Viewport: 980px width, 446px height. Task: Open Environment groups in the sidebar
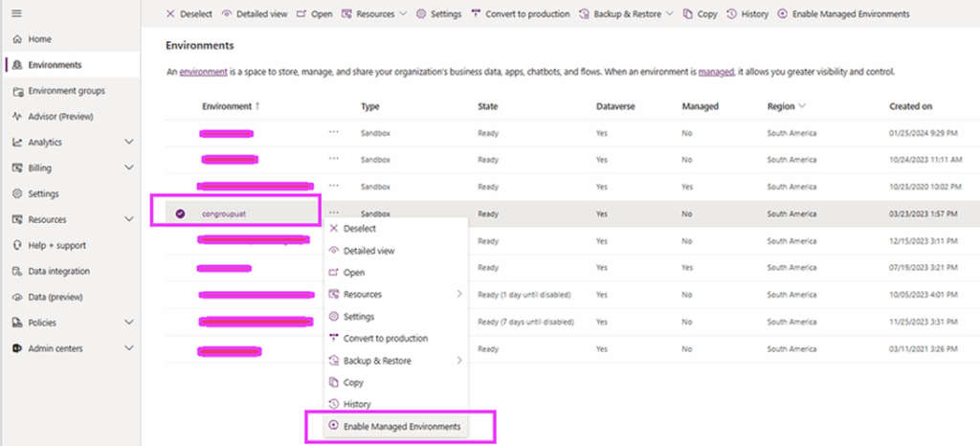[66, 91]
